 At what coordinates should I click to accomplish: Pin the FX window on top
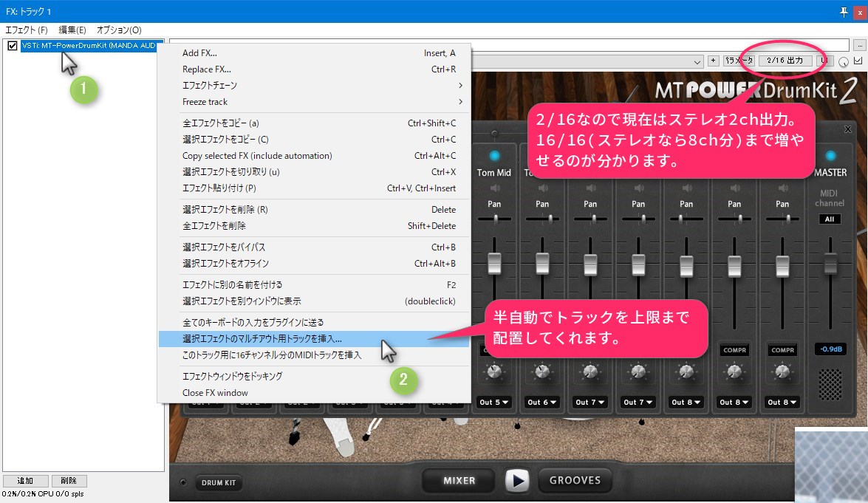pos(843,12)
